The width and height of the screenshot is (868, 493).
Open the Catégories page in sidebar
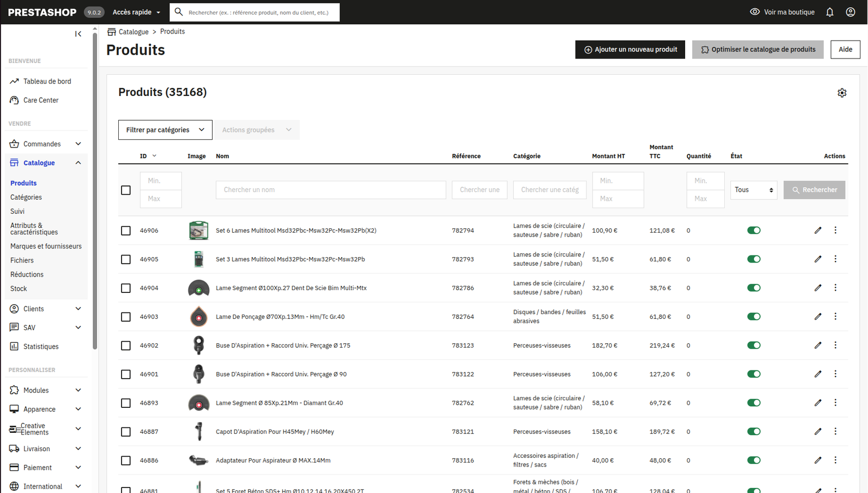[25, 197]
